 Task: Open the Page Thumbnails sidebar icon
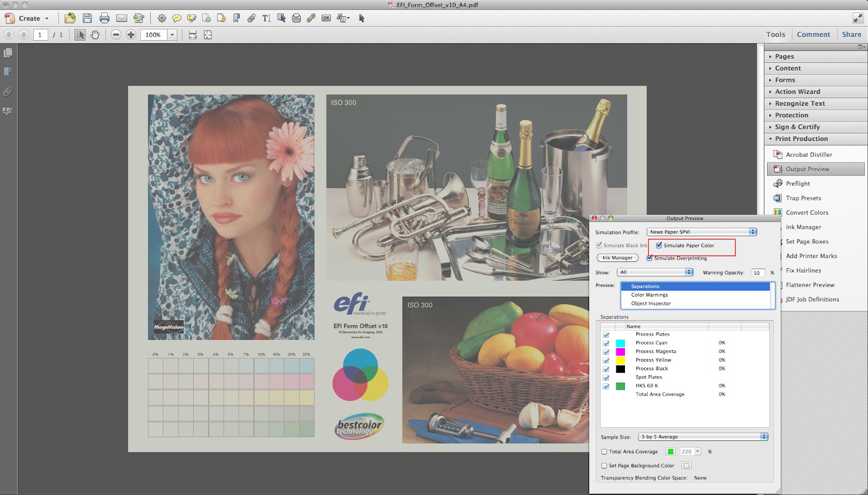click(8, 53)
